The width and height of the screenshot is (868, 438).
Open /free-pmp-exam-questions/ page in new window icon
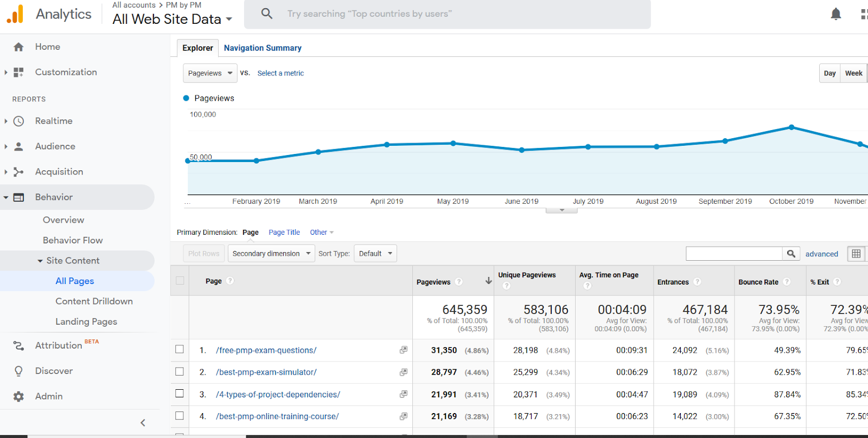(403, 350)
